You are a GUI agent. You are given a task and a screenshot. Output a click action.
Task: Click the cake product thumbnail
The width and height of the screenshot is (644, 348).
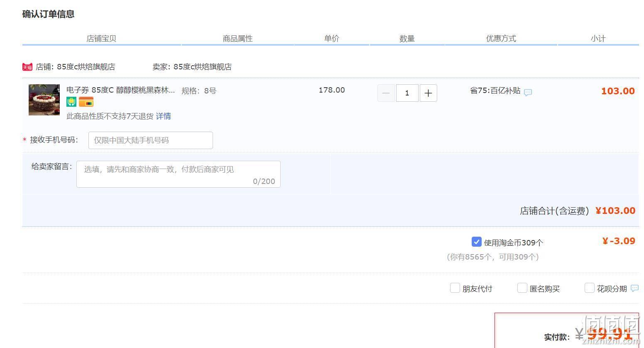(x=44, y=100)
